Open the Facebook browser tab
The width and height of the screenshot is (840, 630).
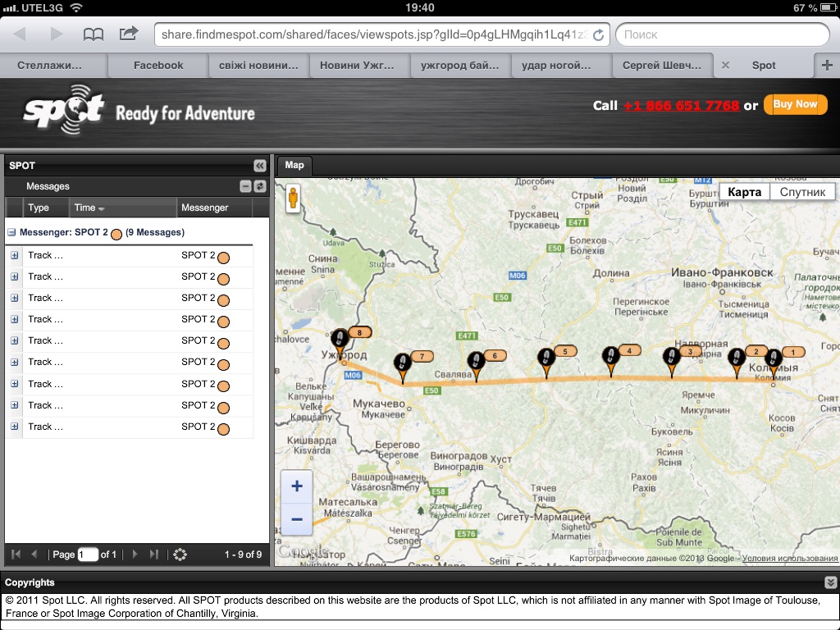[x=158, y=65]
